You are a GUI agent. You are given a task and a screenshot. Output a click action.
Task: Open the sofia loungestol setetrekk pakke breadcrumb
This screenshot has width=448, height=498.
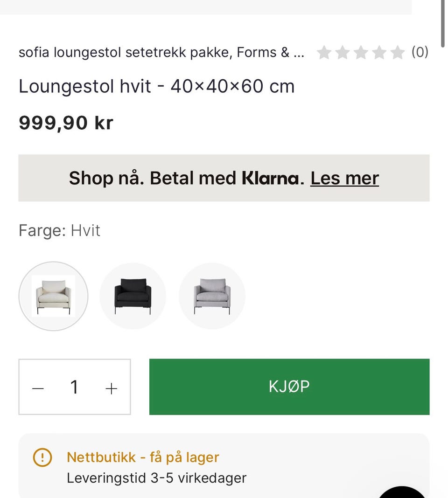[161, 53]
